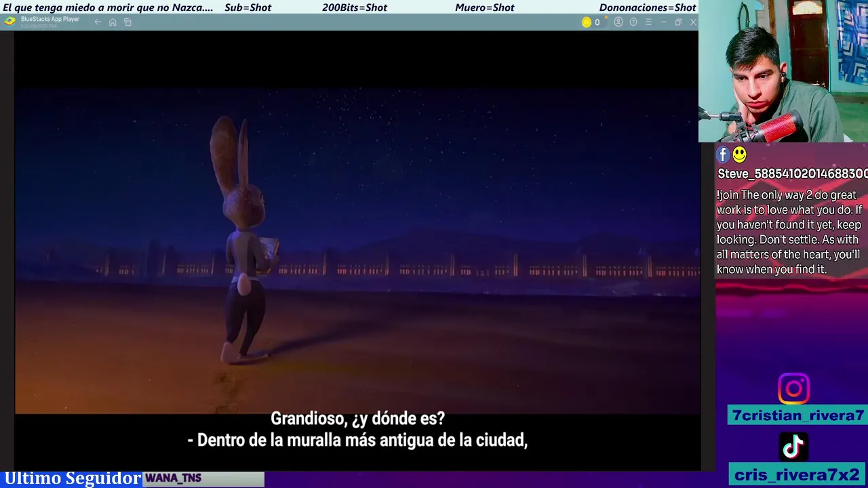Open the BlueStacks home screen icon
Image resolution: width=868 pixels, height=488 pixels.
click(113, 22)
